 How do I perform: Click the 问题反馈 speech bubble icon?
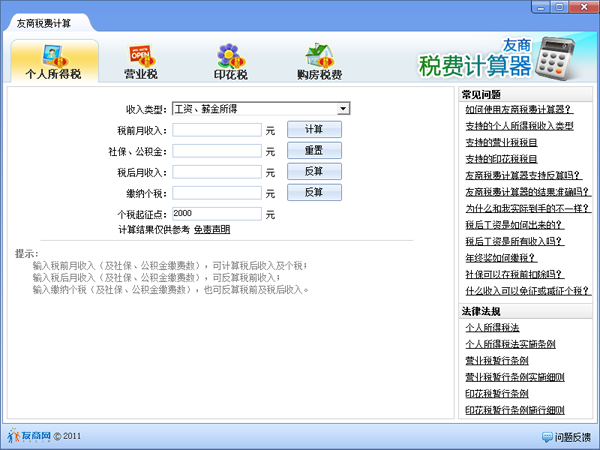click(547, 437)
